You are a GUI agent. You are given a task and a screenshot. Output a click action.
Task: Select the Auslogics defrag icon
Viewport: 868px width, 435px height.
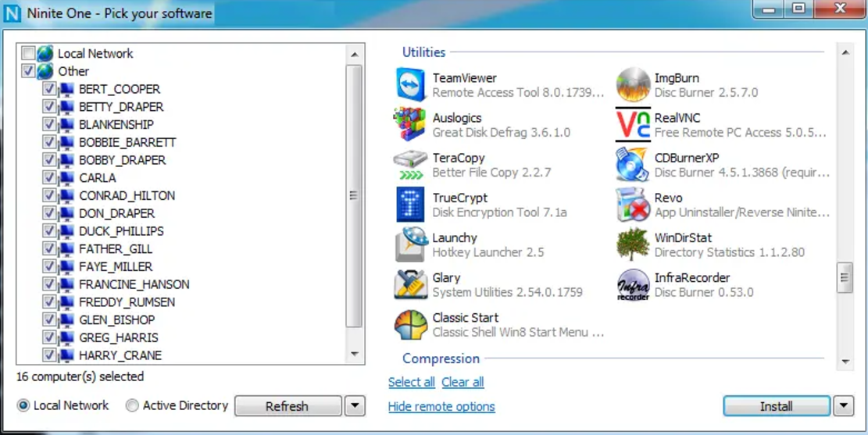tap(409, 124)
